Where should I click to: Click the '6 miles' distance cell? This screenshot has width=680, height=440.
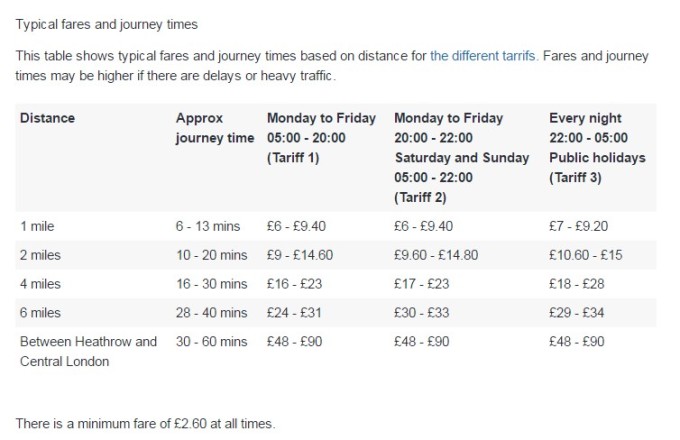[x=40, y=313]
